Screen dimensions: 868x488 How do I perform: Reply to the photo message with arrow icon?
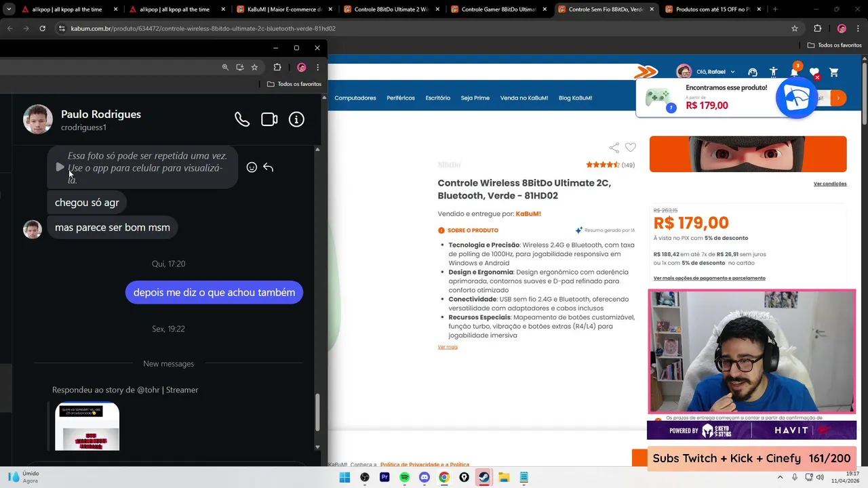point(268,167)
